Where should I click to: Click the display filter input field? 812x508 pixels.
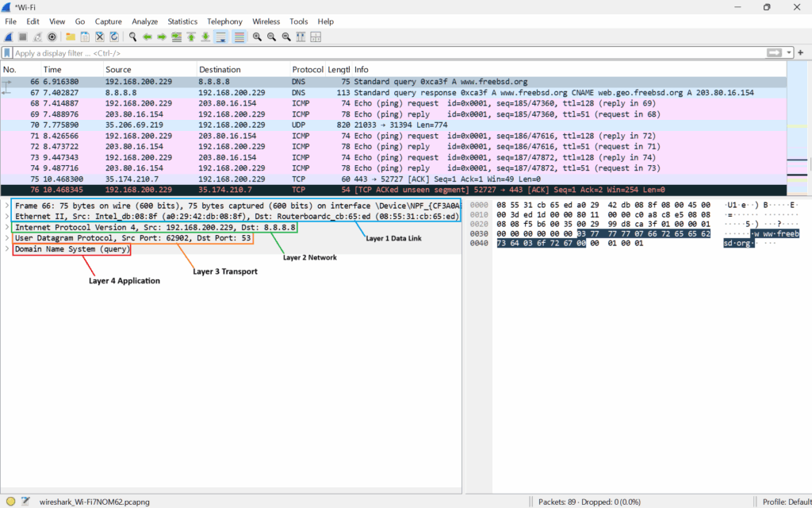(x=389, y=53)
